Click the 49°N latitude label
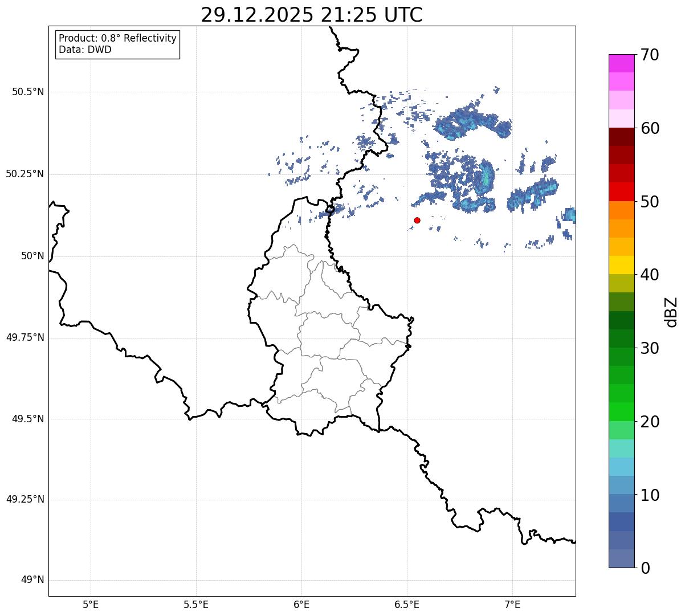This screenshot has width=685, height=616. 32,580
